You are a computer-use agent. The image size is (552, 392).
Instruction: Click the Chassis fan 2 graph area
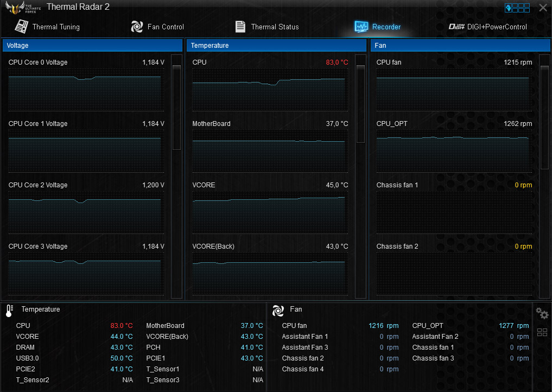coord(454,274)
